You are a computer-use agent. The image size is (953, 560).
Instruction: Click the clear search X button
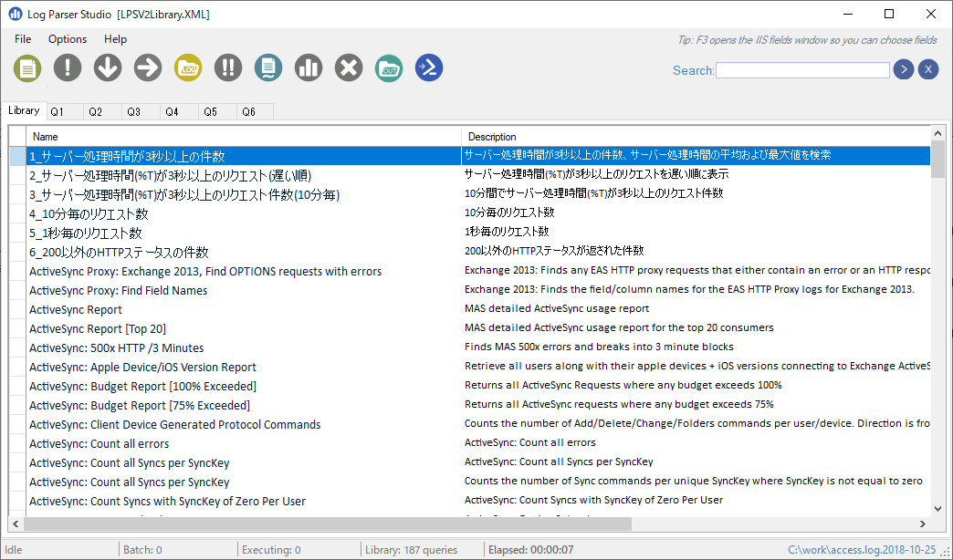click(928, 70)
